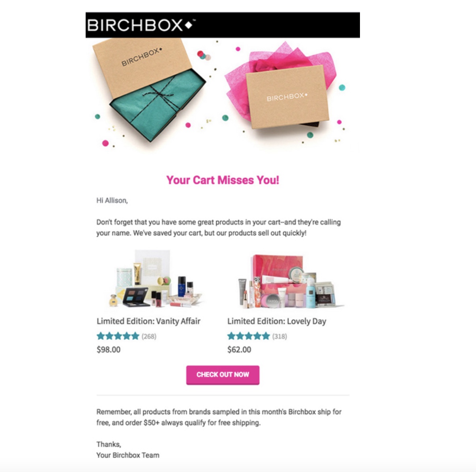The height and width of the screenshot is (472, 476).
Task: Click the star rating under Vanity Affair
Action: pyautogui.click(x=118, y=336)
